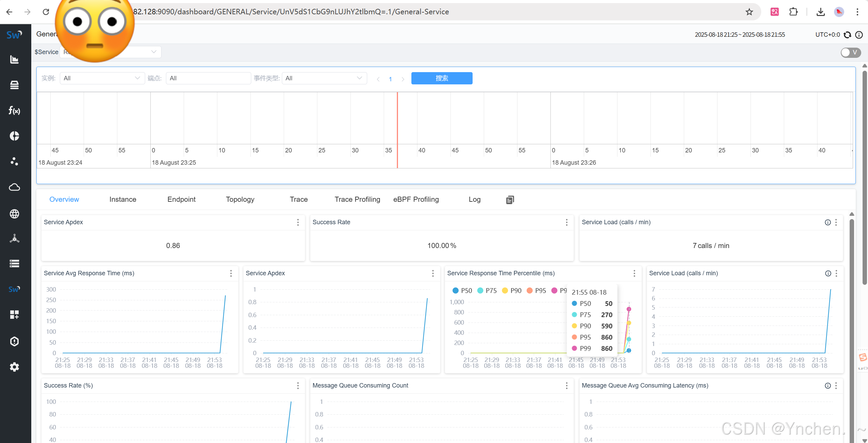Open the Functions f(x) section in sidebar
868x443 pixels.
click(x=14, y=111)
